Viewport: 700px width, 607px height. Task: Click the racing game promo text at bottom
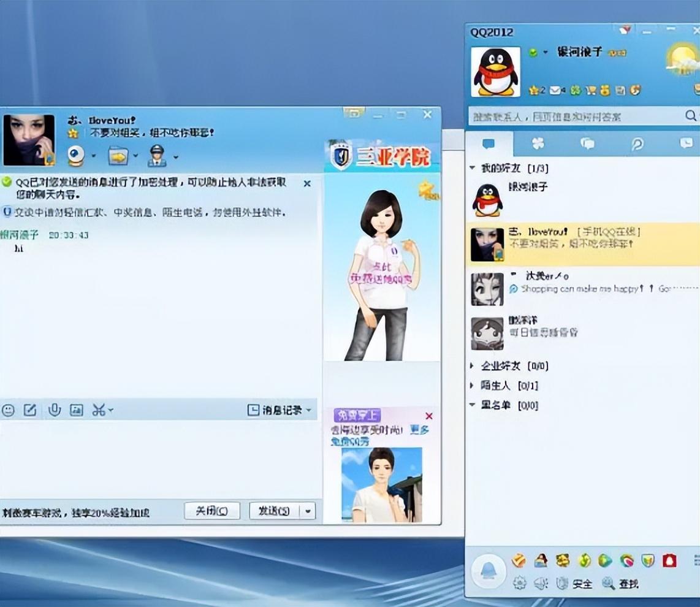75,513
